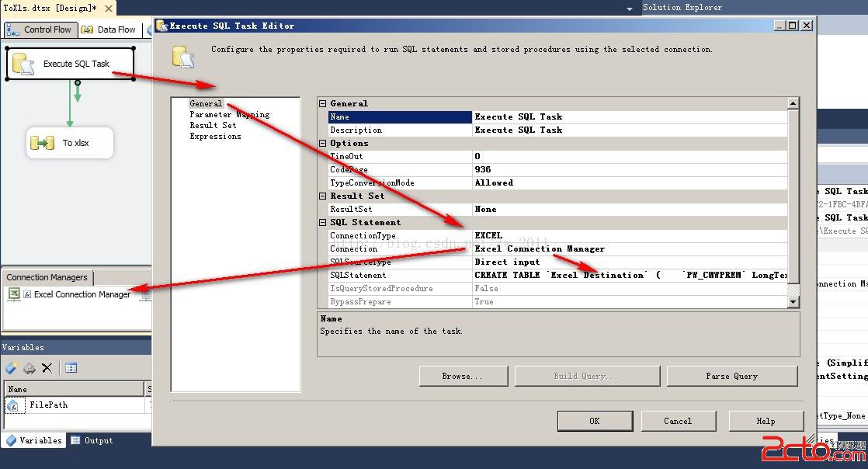
Task: Click the Move Variable icon in Variables toolbar
Action: click(x=30, y=368)
